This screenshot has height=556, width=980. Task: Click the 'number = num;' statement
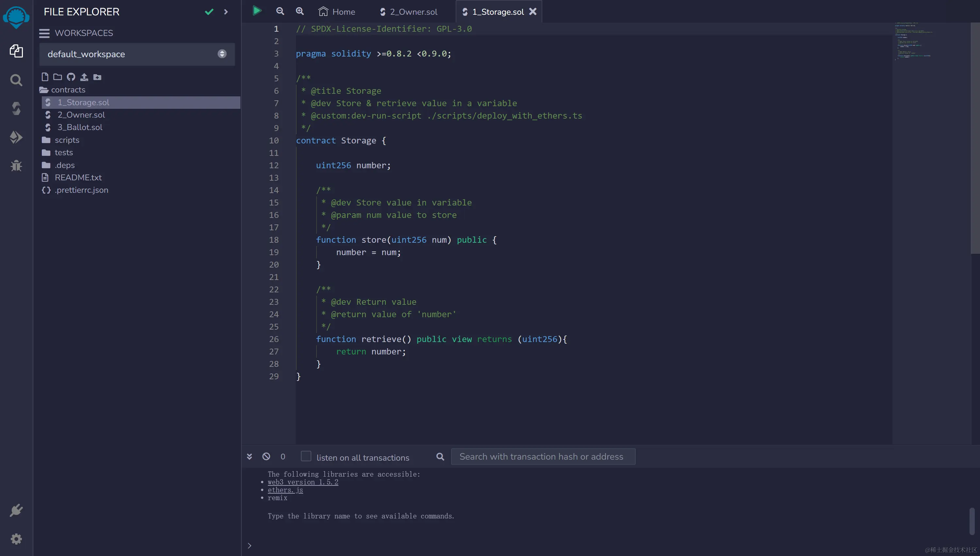coord(368,253)
